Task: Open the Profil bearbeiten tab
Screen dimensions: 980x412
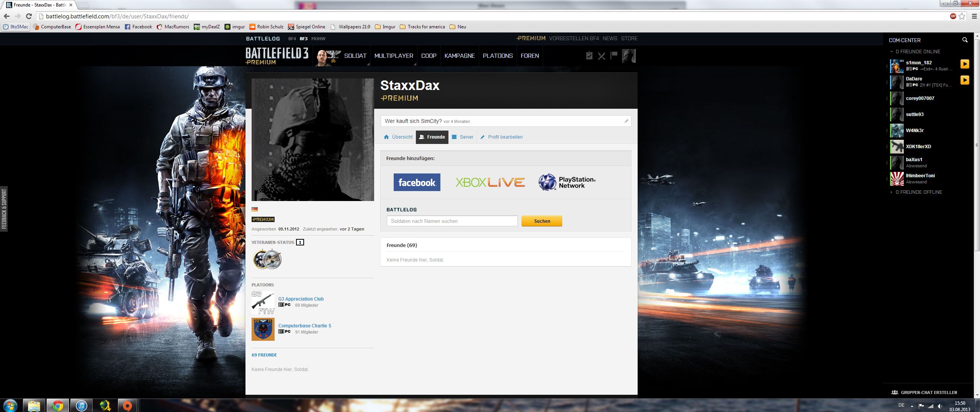Action: pyautogui.click(x=501, y=137)
